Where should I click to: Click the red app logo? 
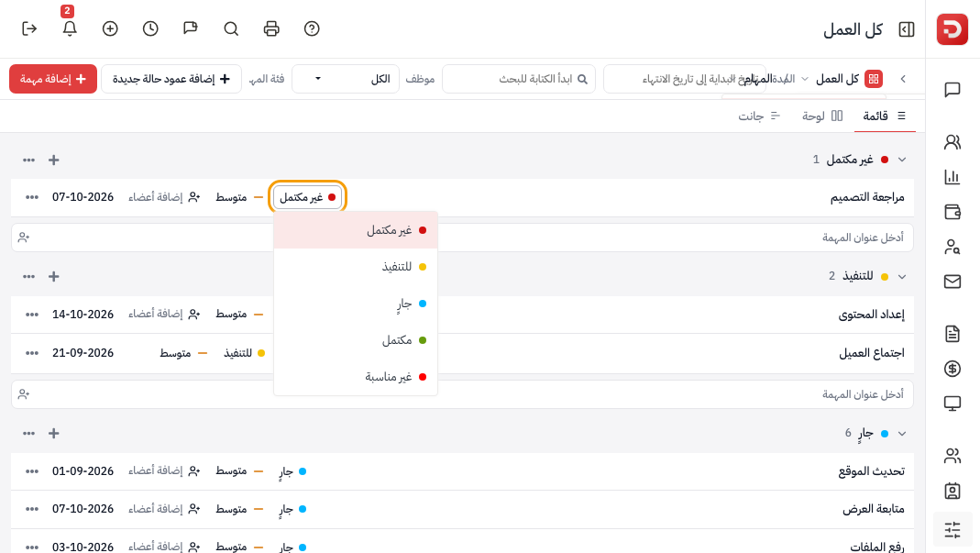952,29
